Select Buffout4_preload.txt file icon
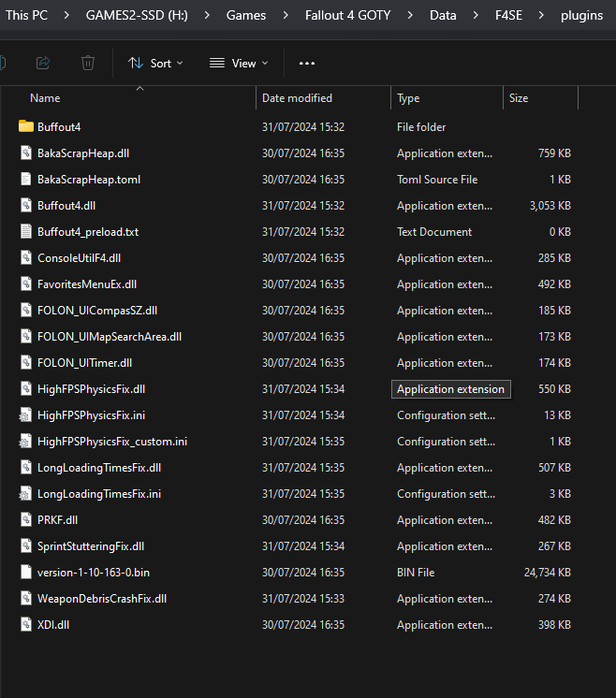This screenshot has height=698, width=616. 26,231
